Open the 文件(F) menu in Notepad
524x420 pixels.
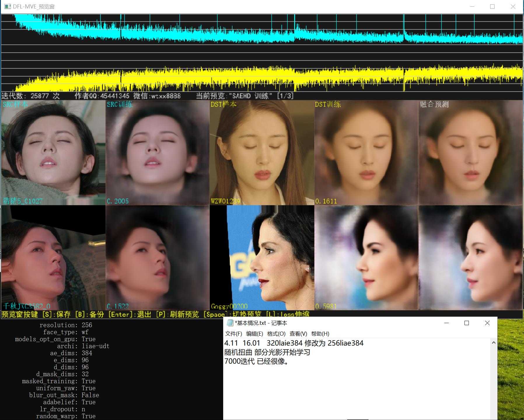233,334
